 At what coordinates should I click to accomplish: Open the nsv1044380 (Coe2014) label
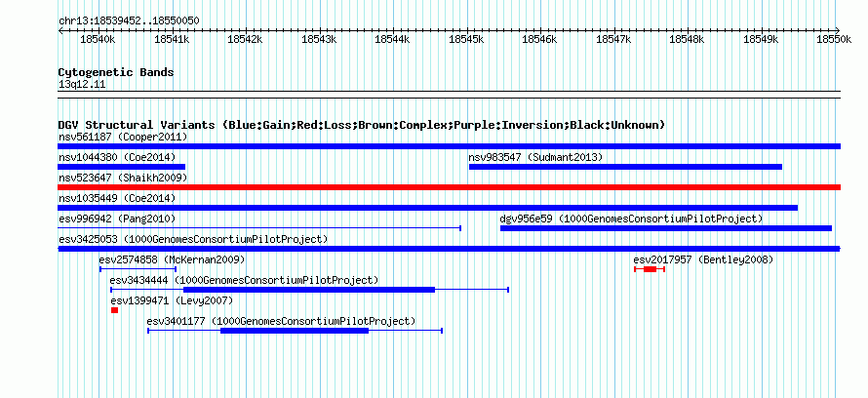click(x=117, y=157)
